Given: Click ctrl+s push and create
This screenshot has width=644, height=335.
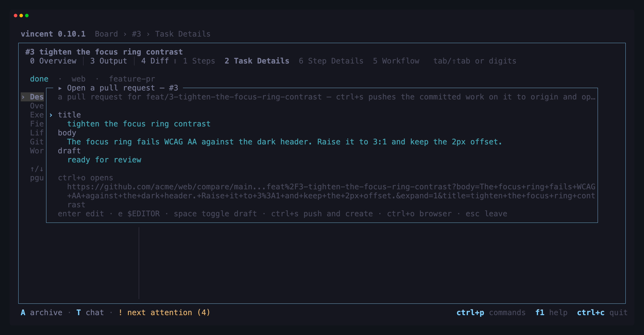Looking at the screenshot, I should (x=322, y=214).
